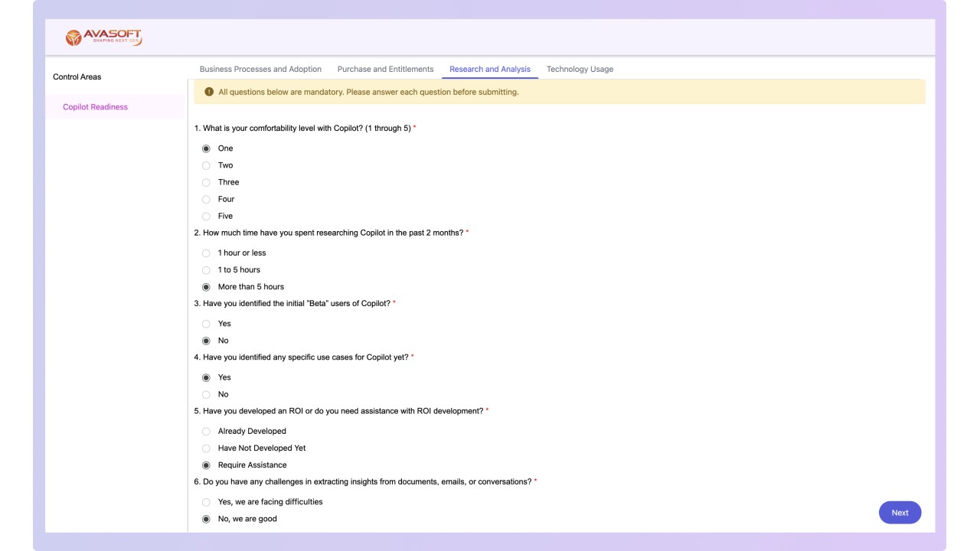This screenshot has width=980, height=551.
Task: Choose comfort level Two
Action: (206, 165)
